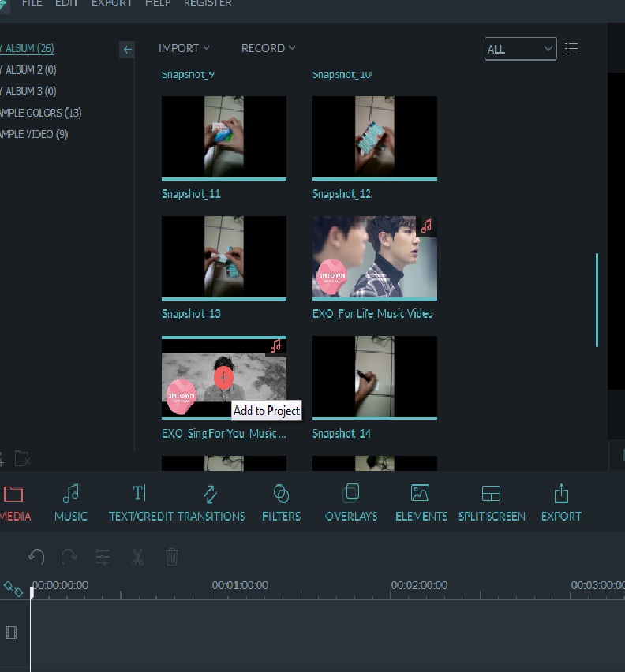Select Sample Colors (13) folder
Viewport: 625px width, 672px height.
(41, 113)
